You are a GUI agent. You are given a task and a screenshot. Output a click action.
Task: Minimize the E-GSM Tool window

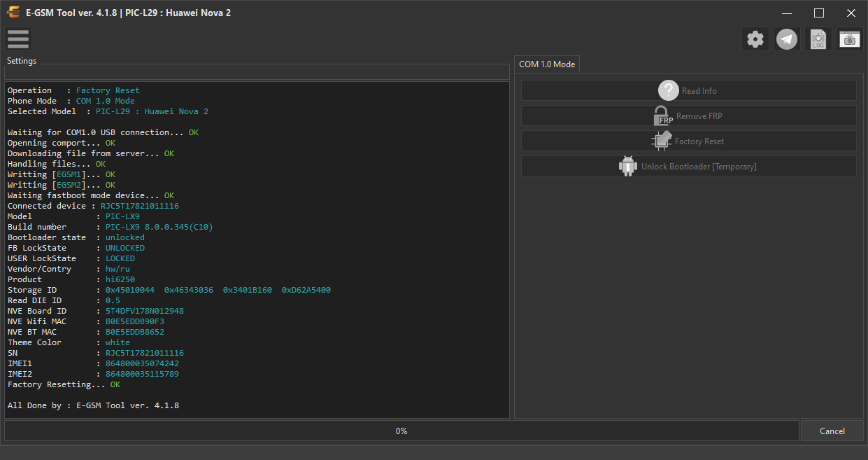[x=787, y=13]
